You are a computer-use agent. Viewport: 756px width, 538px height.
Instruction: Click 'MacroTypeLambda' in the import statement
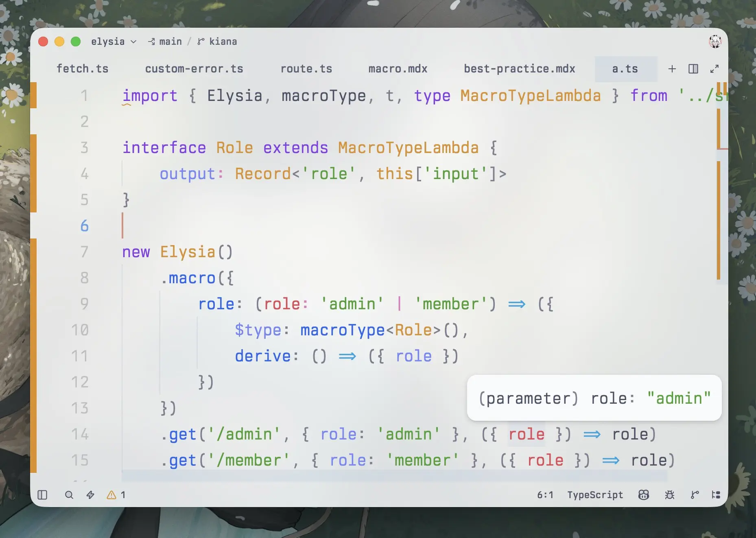click(x=531, y=96)
